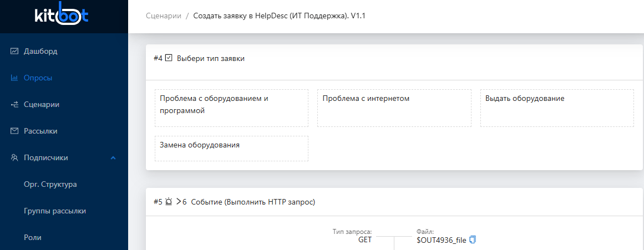
Task: Select the Выдать оборудование option
Action: 556,108
